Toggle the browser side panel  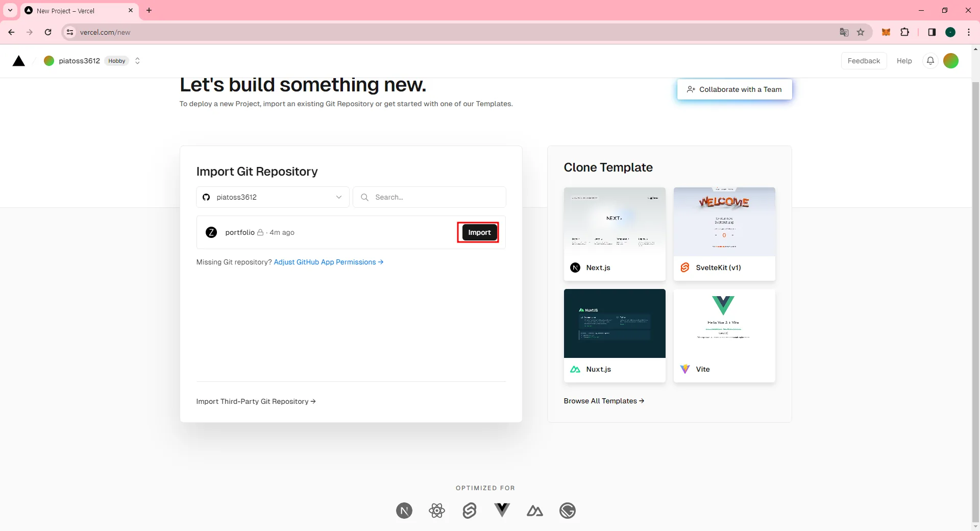[932, 32]
